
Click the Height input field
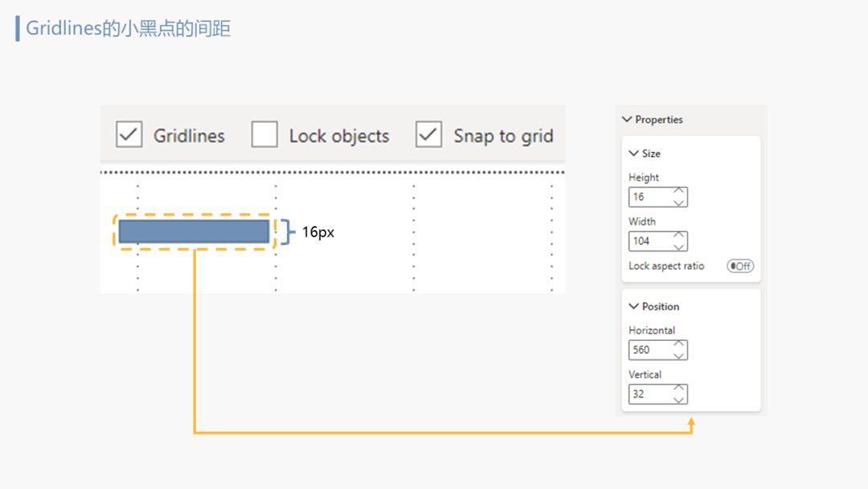click(x=649, y=197)
